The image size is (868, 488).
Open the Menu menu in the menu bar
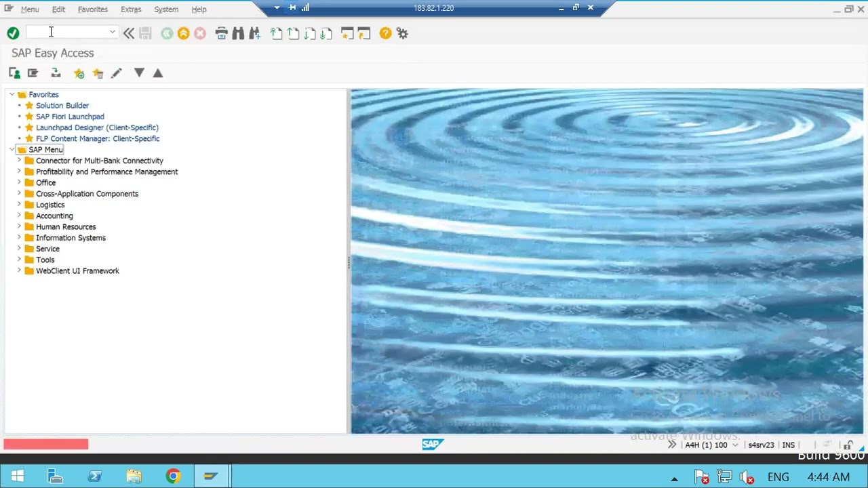[x=30, y=9]
